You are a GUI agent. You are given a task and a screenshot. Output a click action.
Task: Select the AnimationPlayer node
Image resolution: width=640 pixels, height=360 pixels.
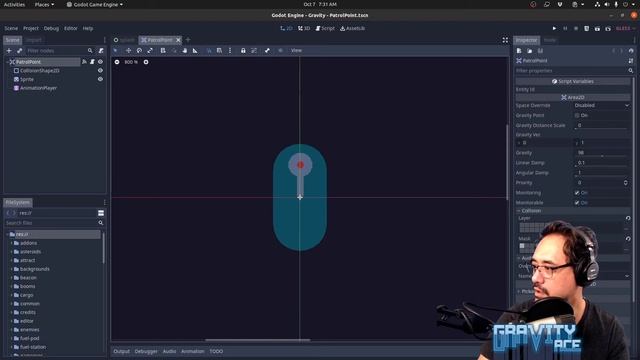(38, 88)
